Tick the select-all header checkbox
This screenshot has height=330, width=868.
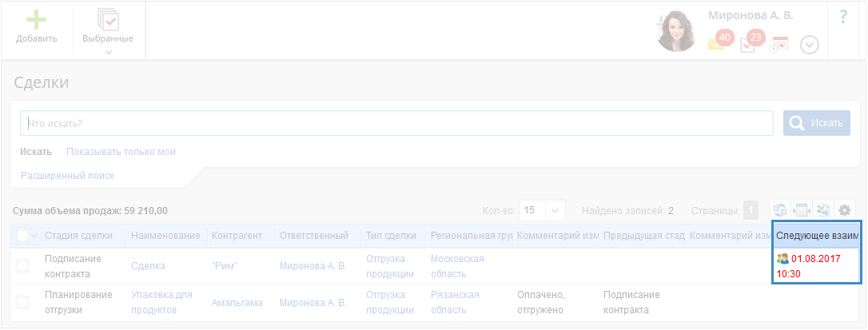tap(22, 236)
